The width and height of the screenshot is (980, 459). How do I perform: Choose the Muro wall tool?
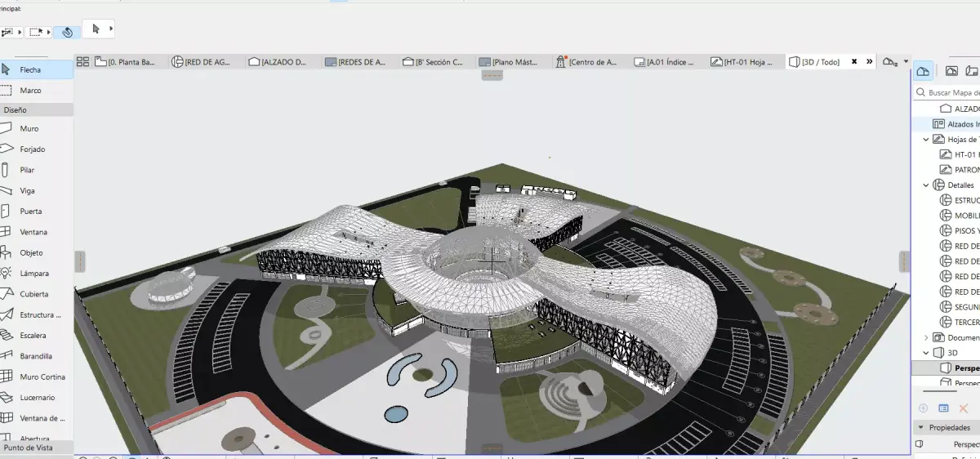36,129
